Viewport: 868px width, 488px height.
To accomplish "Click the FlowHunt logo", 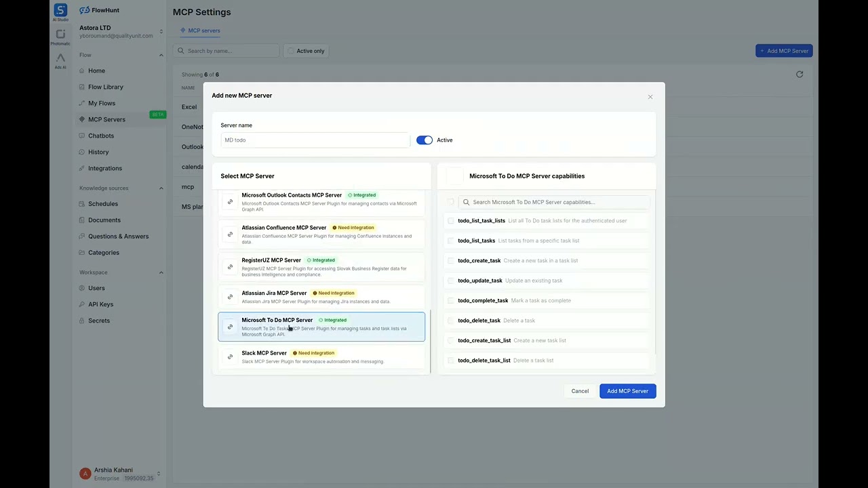I will pyautogui.click(x=98, y=10).
